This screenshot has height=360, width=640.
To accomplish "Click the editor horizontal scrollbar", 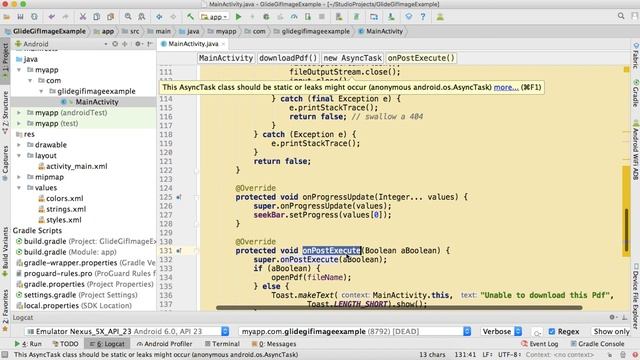I will [x=399, y=308].
